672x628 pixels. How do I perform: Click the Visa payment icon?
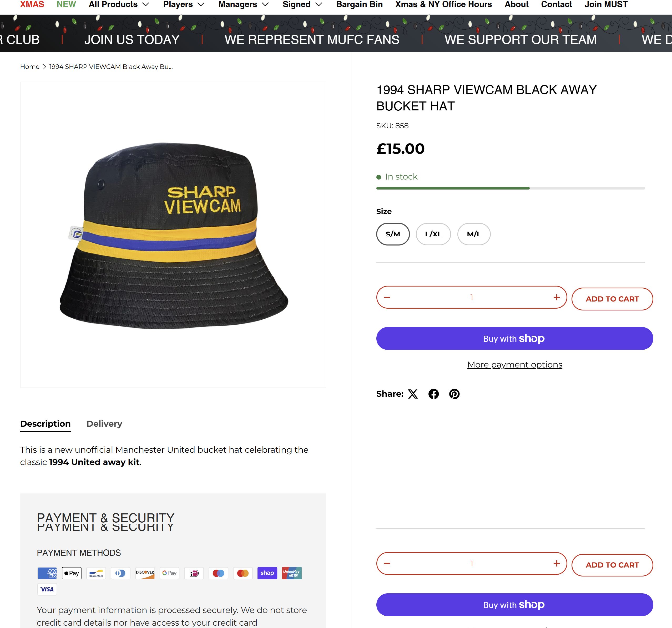(47, 589)
